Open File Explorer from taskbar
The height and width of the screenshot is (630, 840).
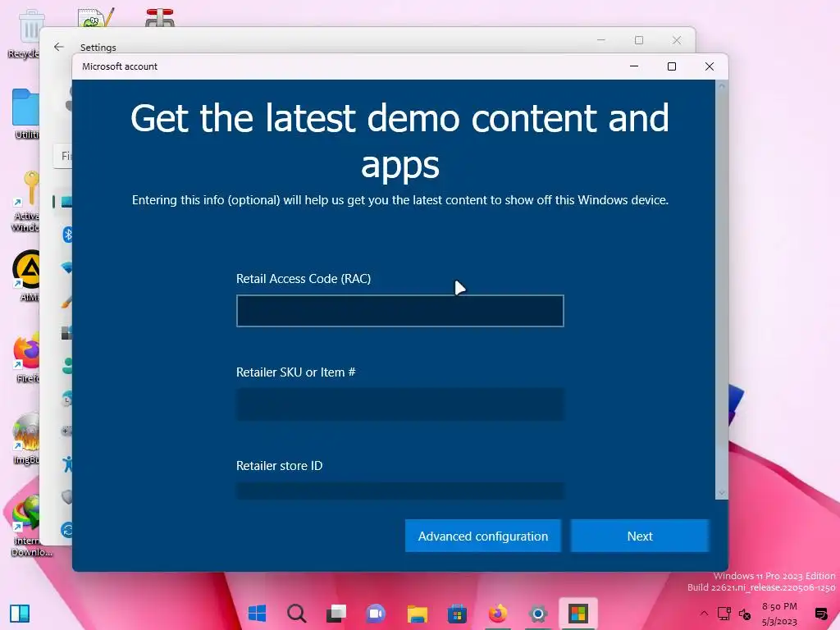click(417, 614)
